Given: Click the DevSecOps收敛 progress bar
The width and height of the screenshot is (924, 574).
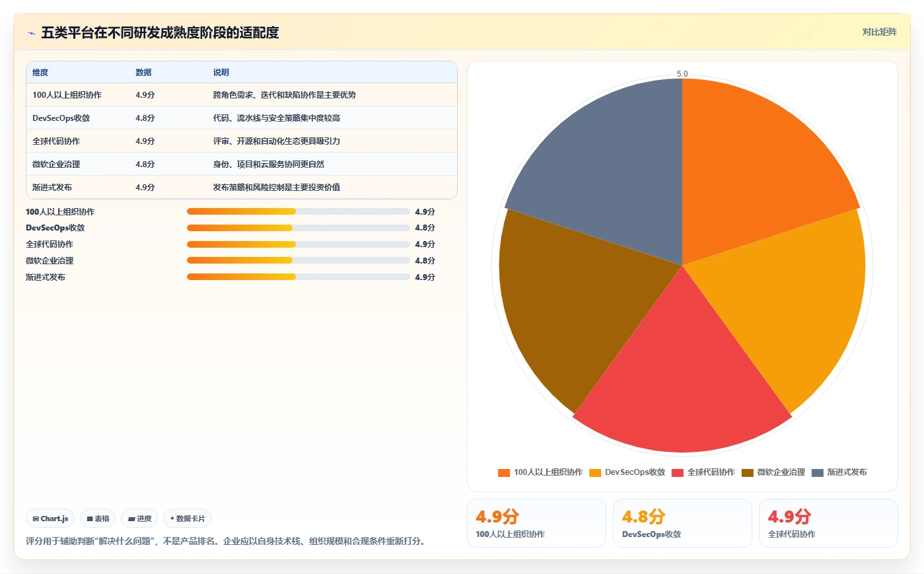Looking at the screenshot, I should tap(299, 228).
